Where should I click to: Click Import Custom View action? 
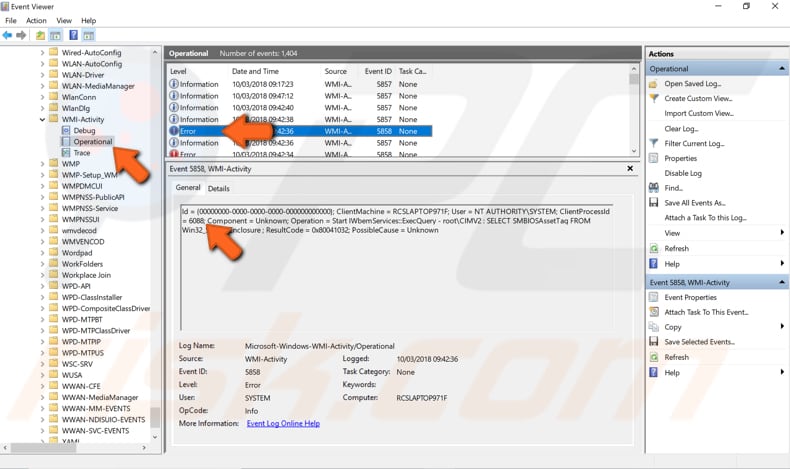699,113
